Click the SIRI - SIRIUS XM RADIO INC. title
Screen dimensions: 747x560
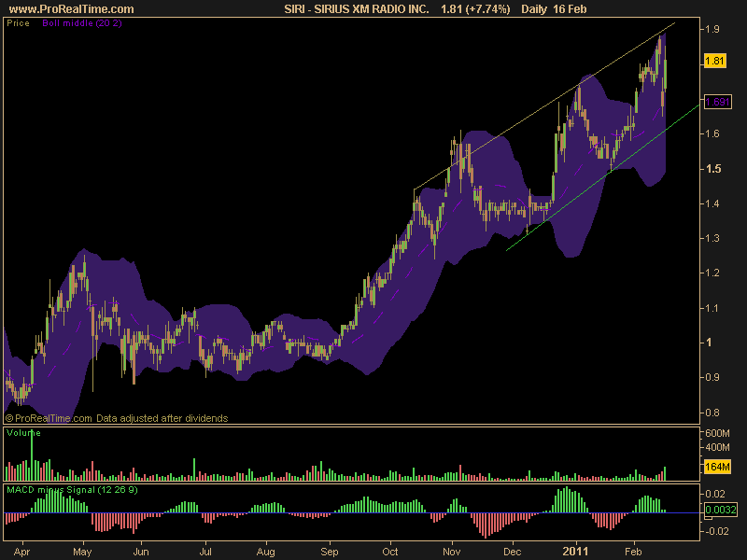point(357,9)
